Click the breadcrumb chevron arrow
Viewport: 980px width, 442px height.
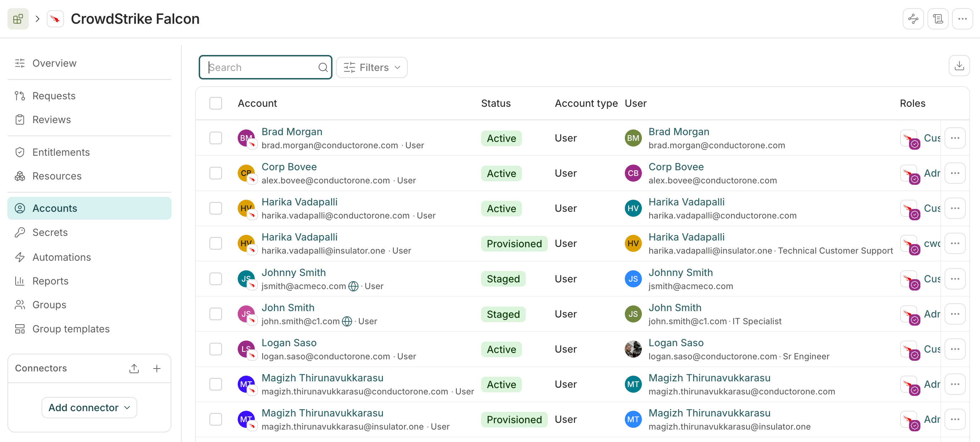[x=38, y=19]
